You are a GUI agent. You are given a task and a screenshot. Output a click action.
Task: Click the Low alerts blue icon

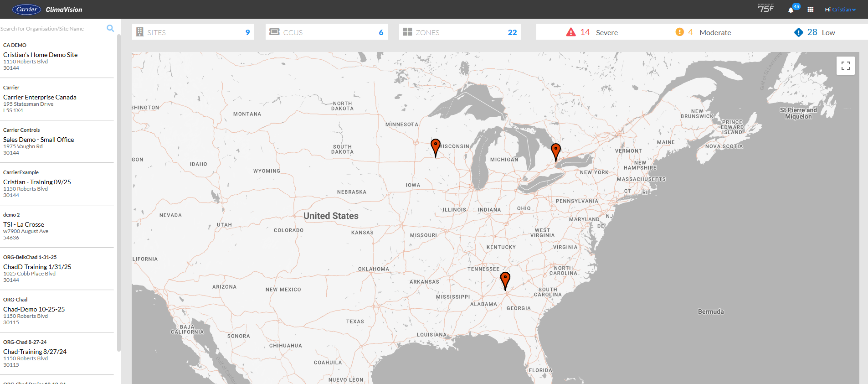point(799,32)
